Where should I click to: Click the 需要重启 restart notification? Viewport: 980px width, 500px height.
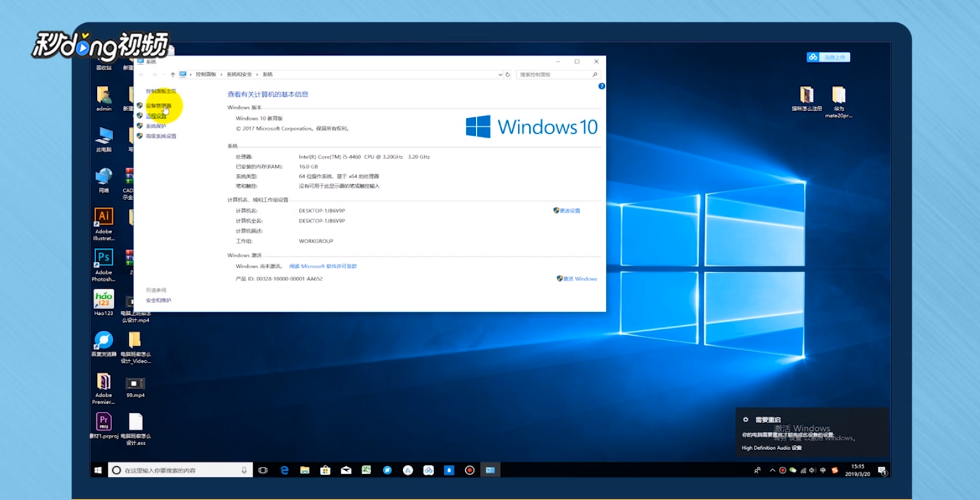tap(812, 433)
